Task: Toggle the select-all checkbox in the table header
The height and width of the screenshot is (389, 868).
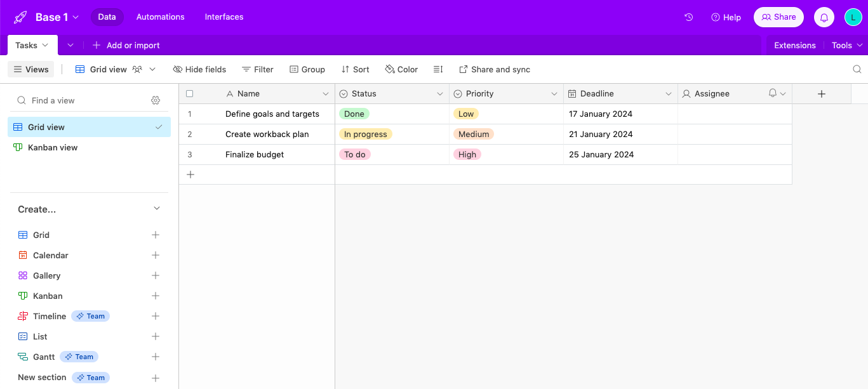Action: point(189,93)
